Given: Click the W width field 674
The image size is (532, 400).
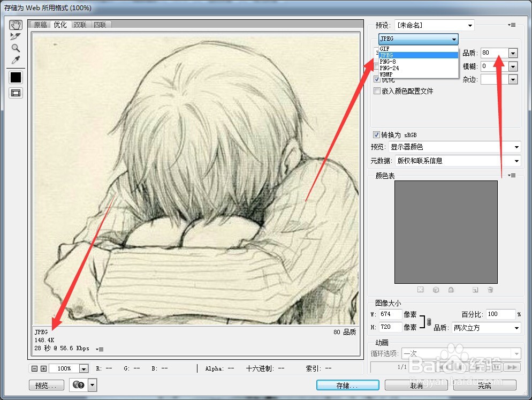Looking at the screenshot, I should point(390,314).
